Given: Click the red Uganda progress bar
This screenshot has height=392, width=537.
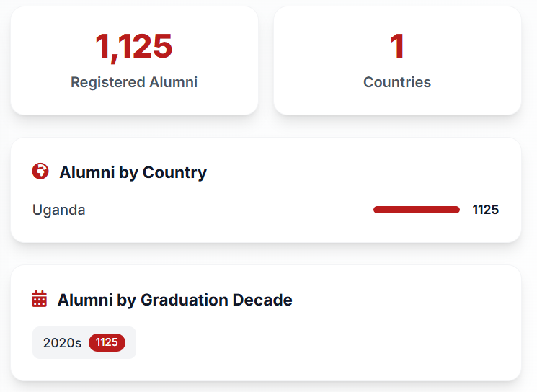Looking at the screenshot, I should (x=416, y=210).
